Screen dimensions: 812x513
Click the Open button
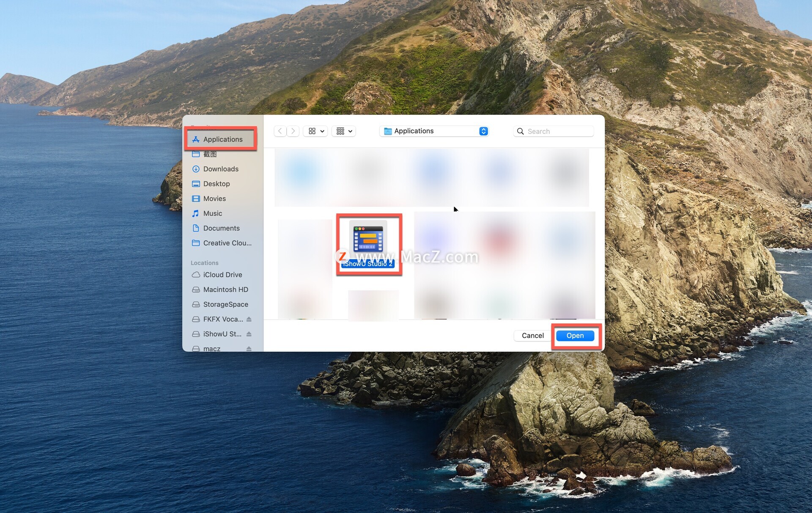(575, 336)
